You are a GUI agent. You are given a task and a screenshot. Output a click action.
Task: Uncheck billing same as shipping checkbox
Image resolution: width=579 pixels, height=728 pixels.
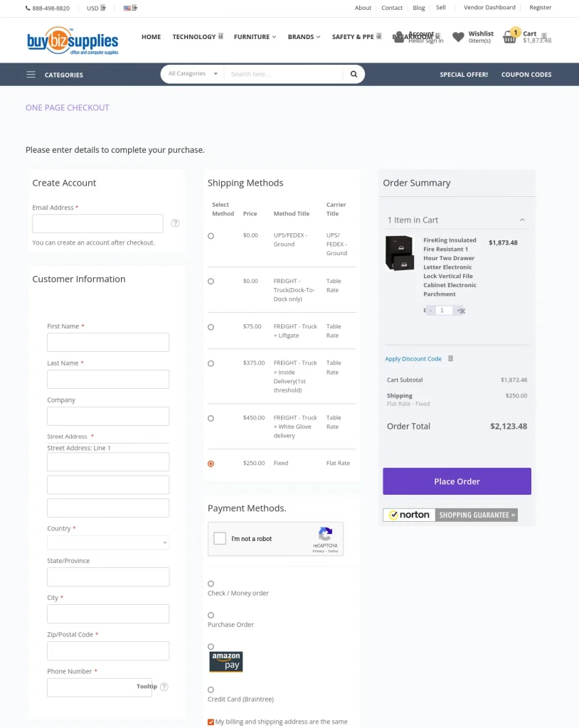[x=211, y=721]
